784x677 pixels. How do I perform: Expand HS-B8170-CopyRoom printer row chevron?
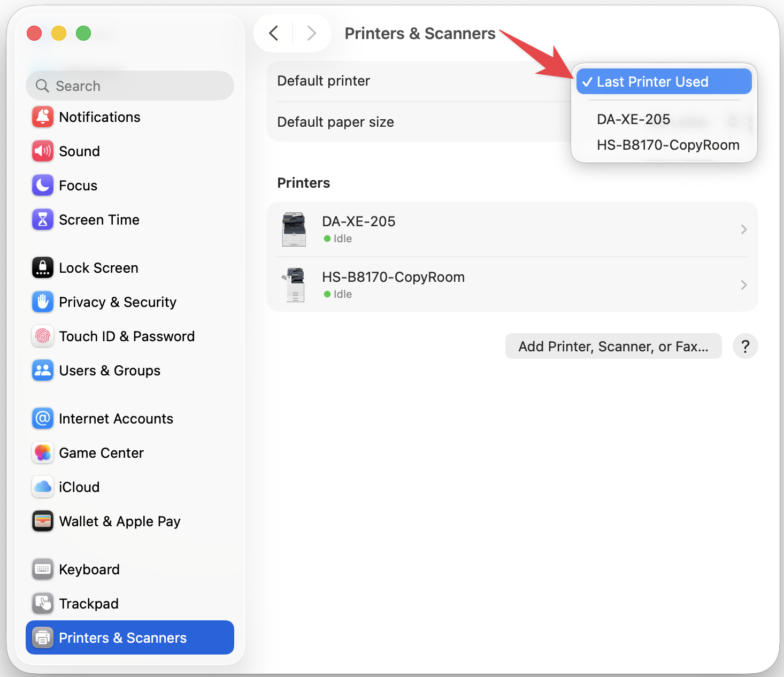click(x=743, y=285)
